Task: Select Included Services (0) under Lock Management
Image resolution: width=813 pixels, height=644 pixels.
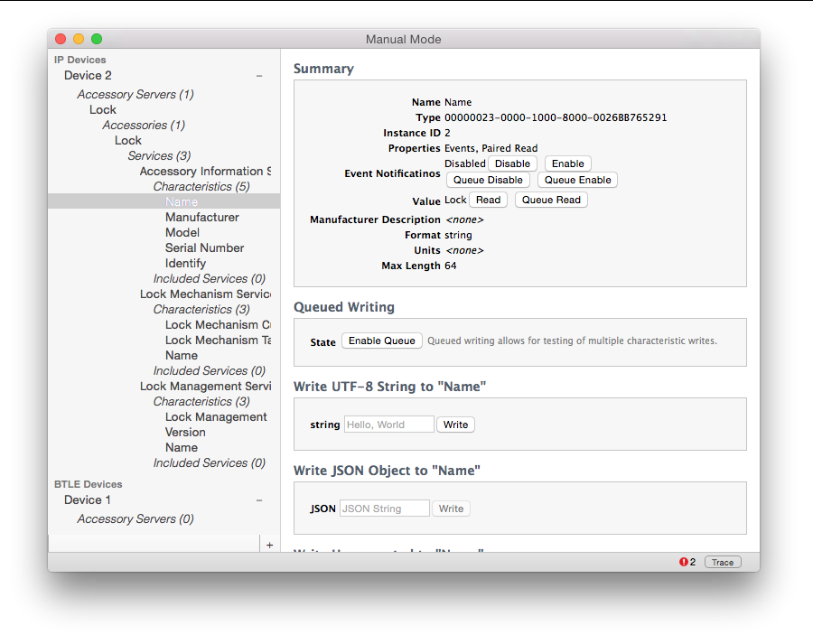Action: pyautogui.click(x=209, y=463)
